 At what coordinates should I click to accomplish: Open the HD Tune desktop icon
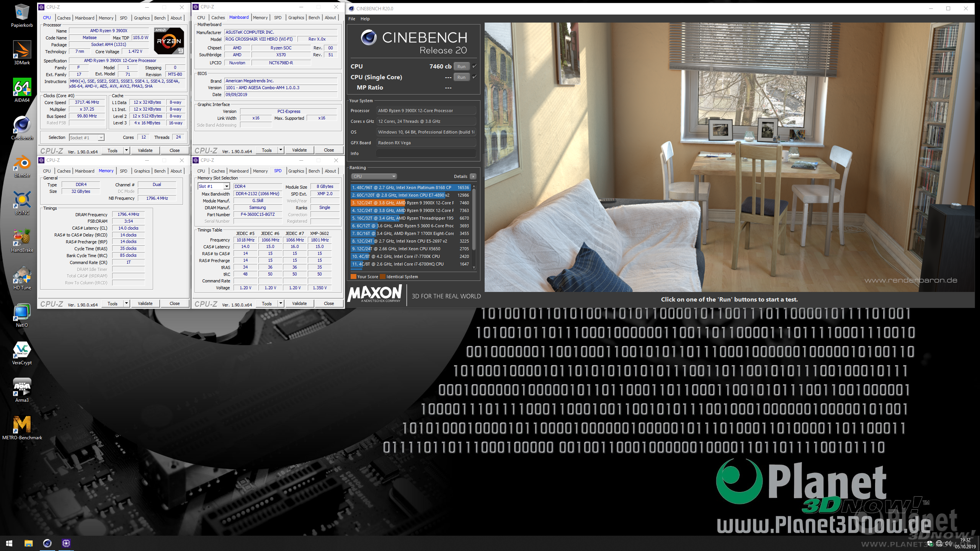[x=22, y=278]
